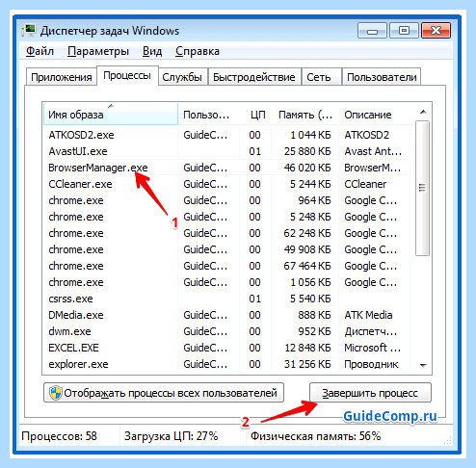This screenshot has height=468, width=476.
Task: Open the Файл menu
Action: click(40, 51)
